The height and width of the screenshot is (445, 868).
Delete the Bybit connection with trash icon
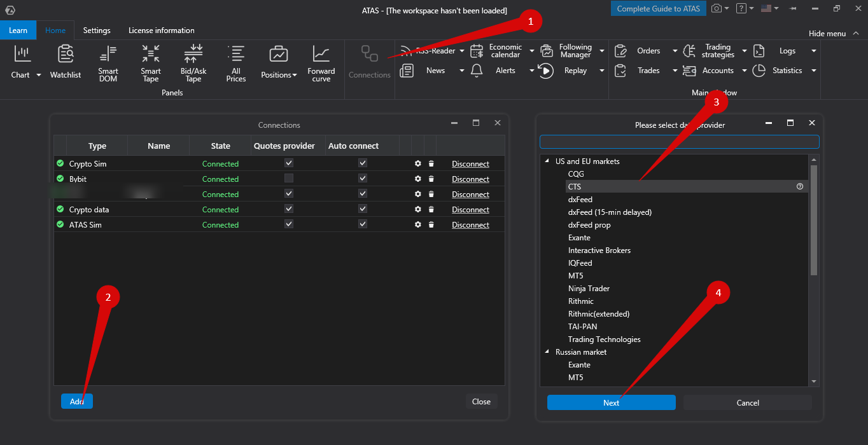pyautogui.click(x=431, y=179)
